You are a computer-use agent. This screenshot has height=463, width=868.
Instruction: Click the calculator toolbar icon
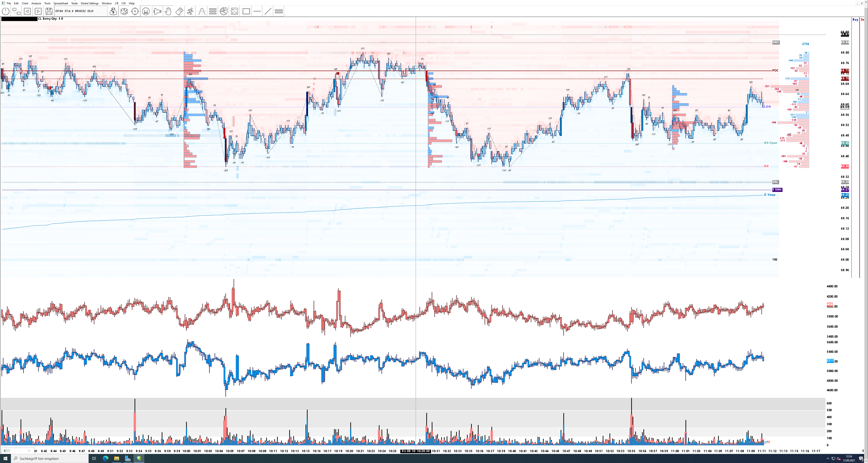(x=235, y=12)
